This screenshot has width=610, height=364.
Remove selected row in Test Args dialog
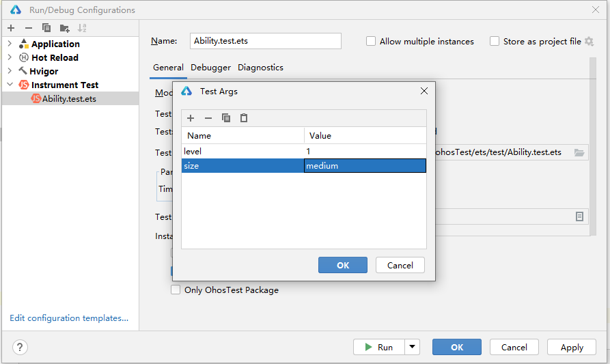point(208,118)
